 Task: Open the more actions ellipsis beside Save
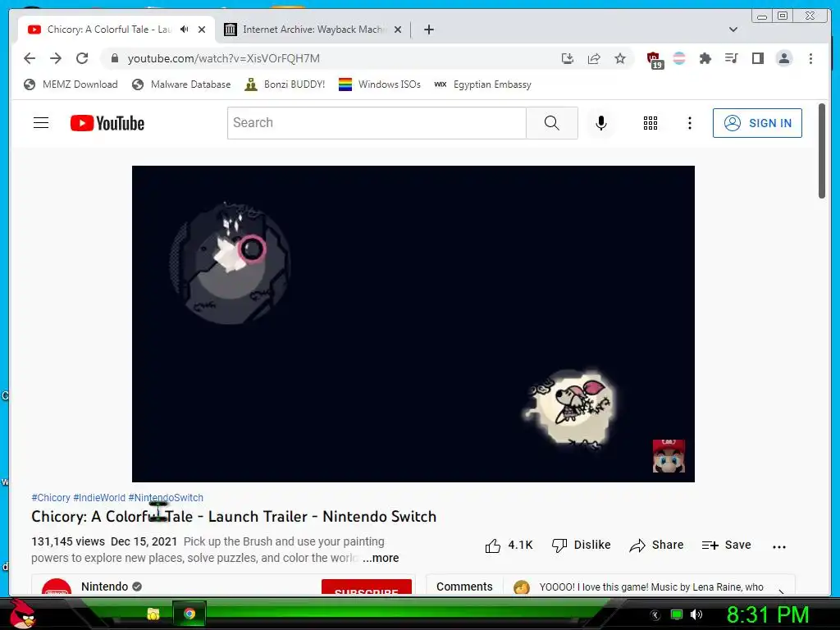[779, 546]
